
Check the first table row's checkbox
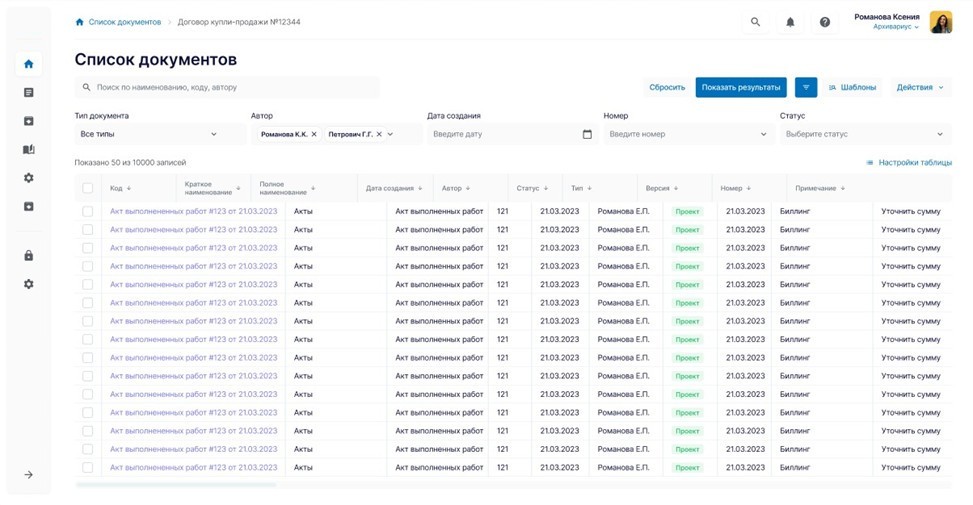(x=88, y=212)
